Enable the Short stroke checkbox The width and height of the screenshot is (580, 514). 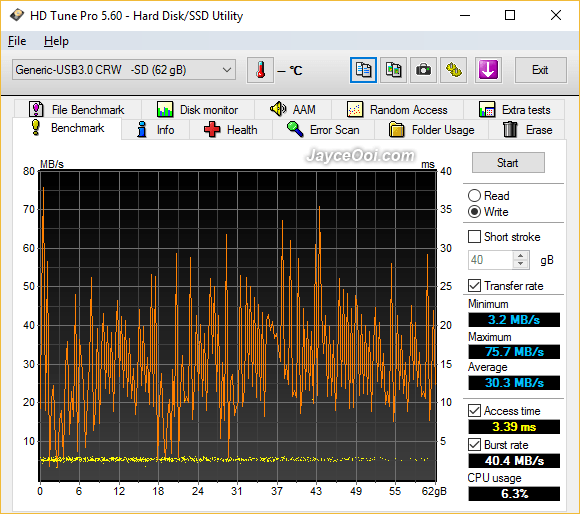pos(474,237)
